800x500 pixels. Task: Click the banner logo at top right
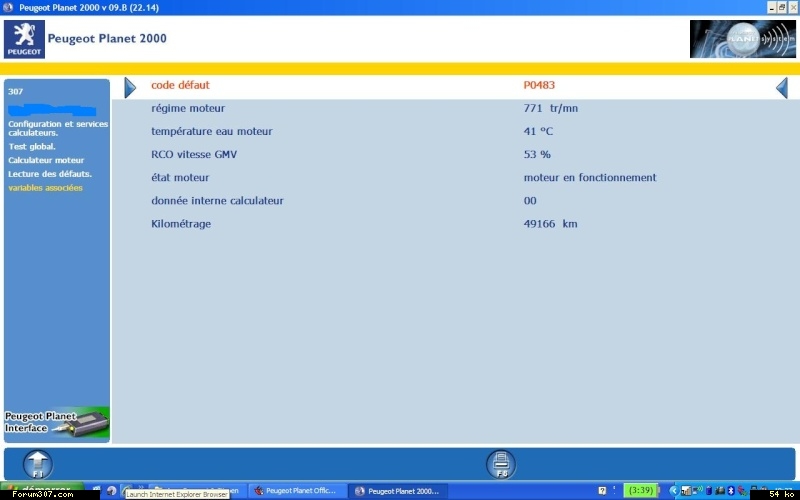[742, 39]
